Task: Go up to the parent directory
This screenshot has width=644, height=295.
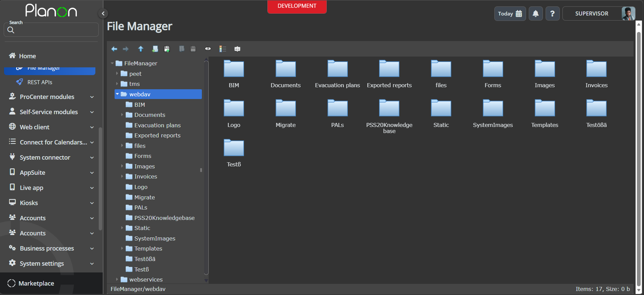Action: (x=141, y=49)
